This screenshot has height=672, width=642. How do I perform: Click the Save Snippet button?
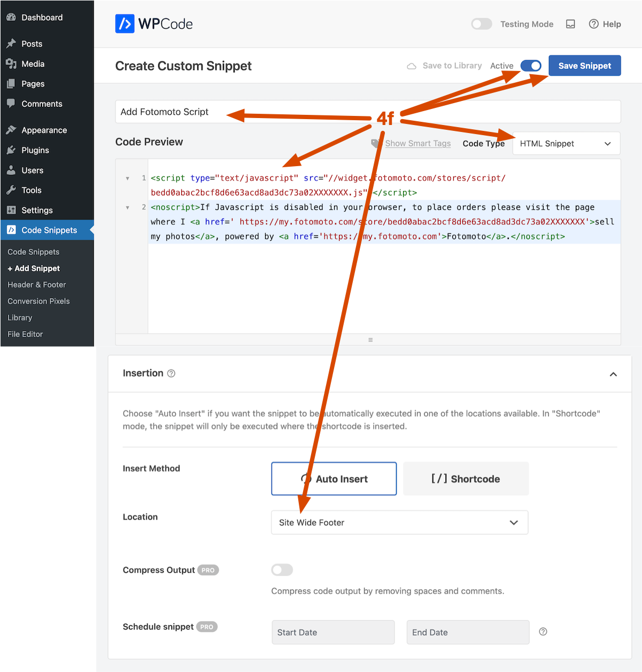(585, 66)
